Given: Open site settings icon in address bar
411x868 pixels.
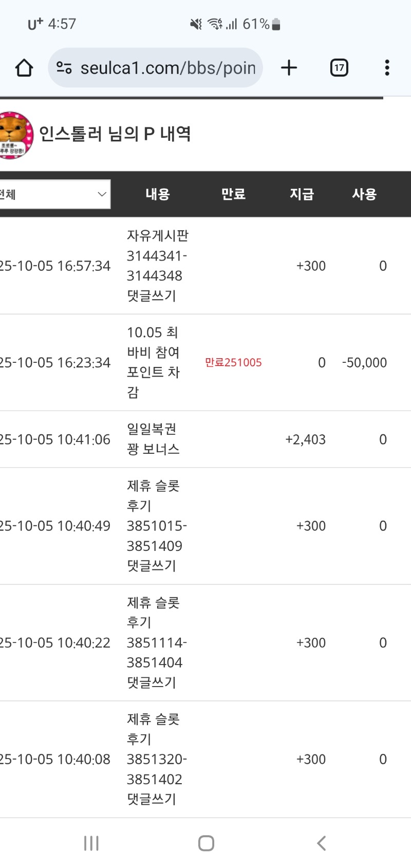Looking at the screenshot, I should (x=64, y=68).
